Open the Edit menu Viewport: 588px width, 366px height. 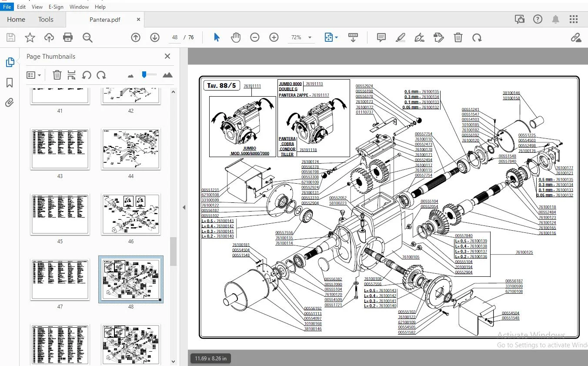[x=21, y=7]
